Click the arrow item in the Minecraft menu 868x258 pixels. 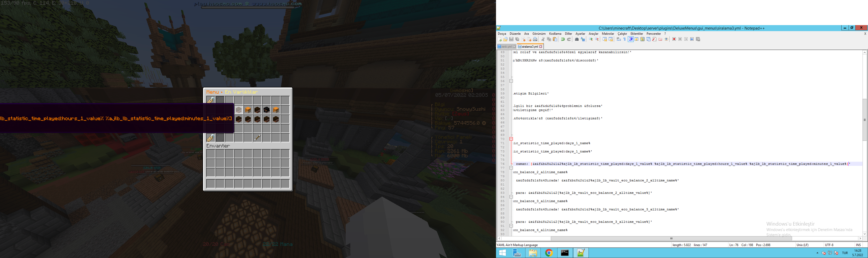258,138
